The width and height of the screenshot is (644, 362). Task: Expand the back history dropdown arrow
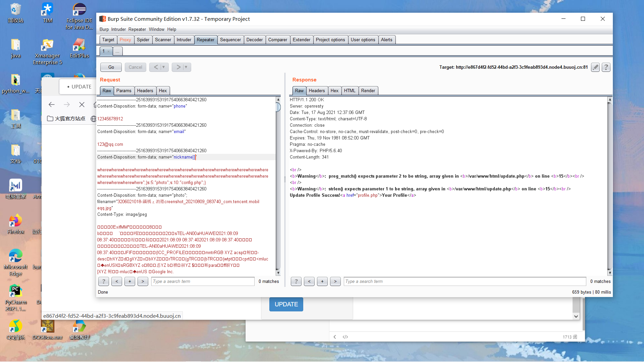pos(164,67)
